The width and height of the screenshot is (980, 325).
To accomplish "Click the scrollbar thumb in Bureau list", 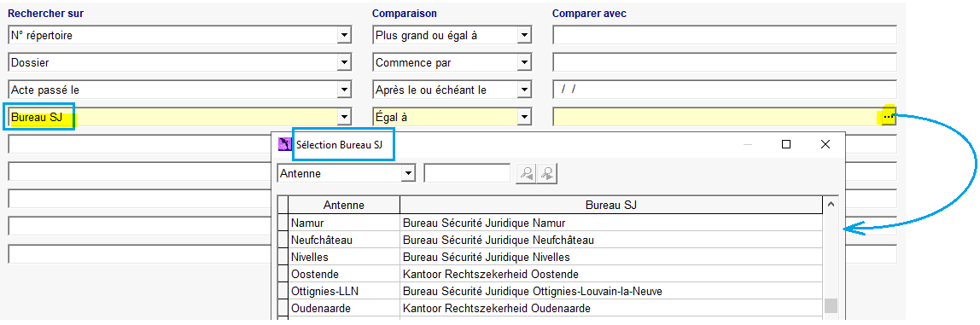I will [x=831, y=305].
